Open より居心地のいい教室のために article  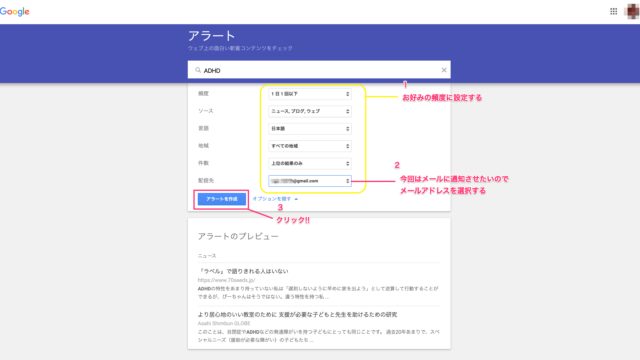point(298,314)
